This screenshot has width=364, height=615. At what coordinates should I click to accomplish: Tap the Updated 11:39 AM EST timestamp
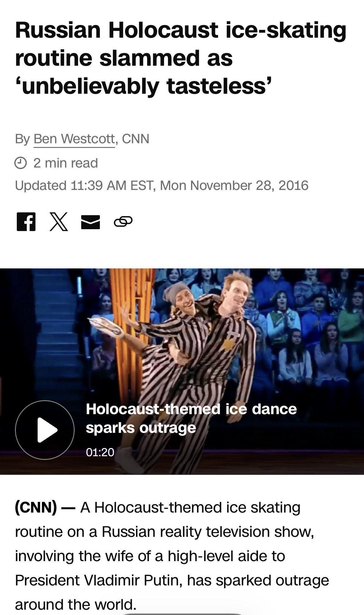[161, 185]
